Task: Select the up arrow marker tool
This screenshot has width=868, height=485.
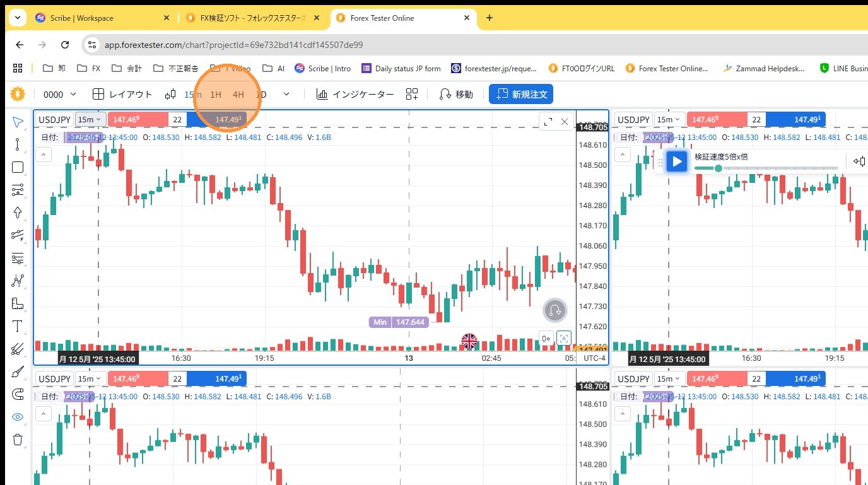Action: point(18,213)
